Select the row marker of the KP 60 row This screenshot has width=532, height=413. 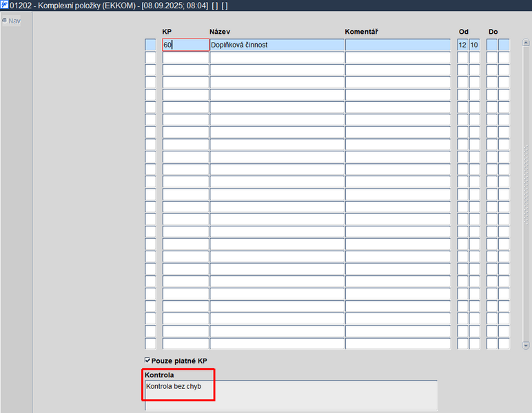coord(150,45)
